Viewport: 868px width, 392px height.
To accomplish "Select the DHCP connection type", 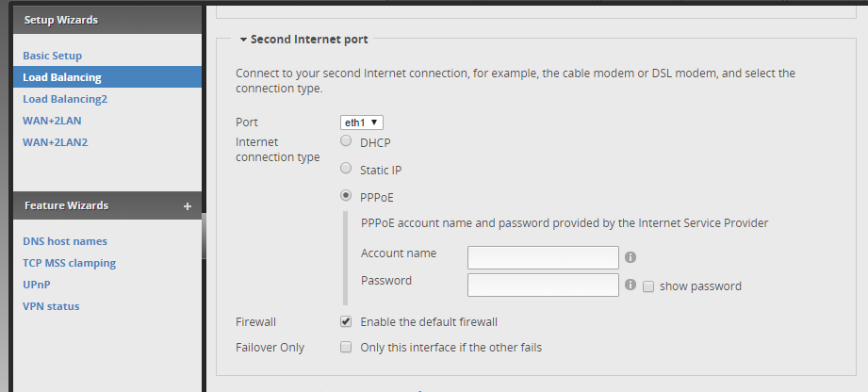I will coord(346,142).
